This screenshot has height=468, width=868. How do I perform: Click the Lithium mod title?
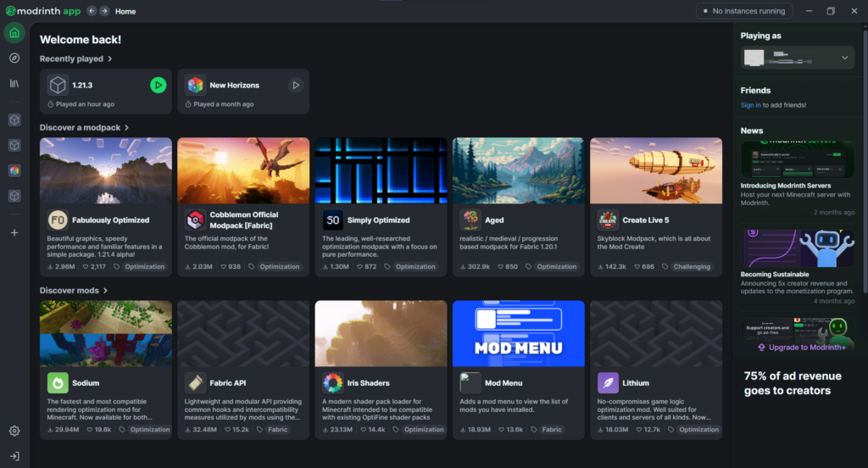pos(636,382)
